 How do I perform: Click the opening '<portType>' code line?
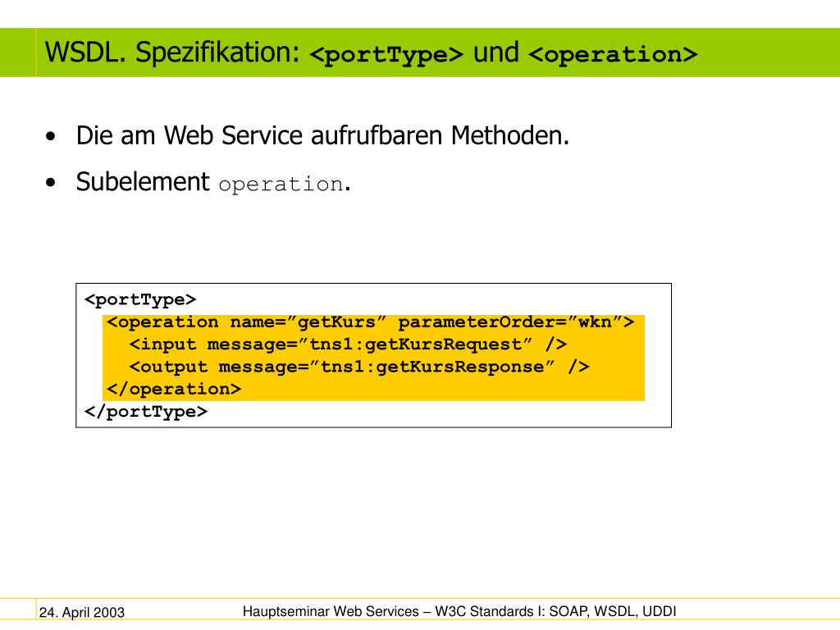(140, 299)
